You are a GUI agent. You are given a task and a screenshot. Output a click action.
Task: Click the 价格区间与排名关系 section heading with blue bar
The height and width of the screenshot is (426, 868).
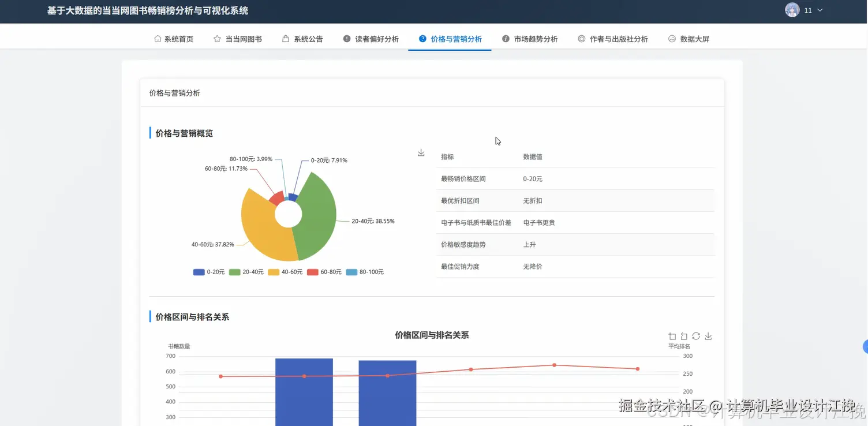coord(192,317)
